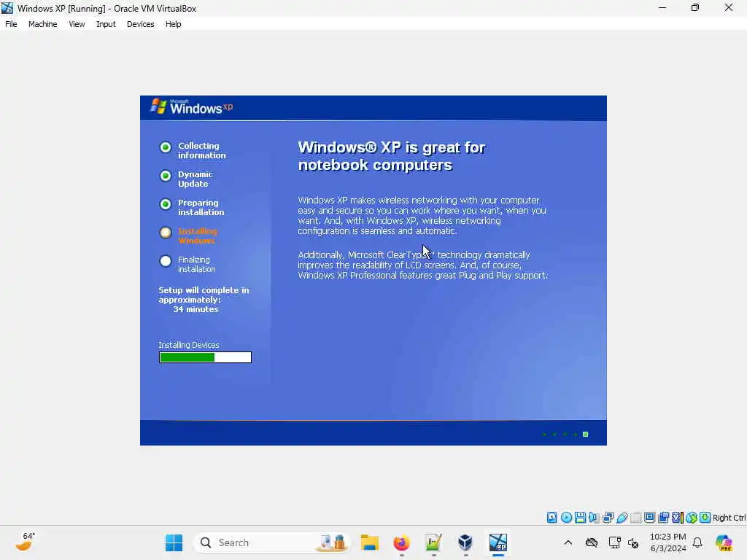The height and width of the screenshot is (560, 747).
Task: Click the Collecting information step indicator
Action: pyautogui.click(x=166, y=147)
